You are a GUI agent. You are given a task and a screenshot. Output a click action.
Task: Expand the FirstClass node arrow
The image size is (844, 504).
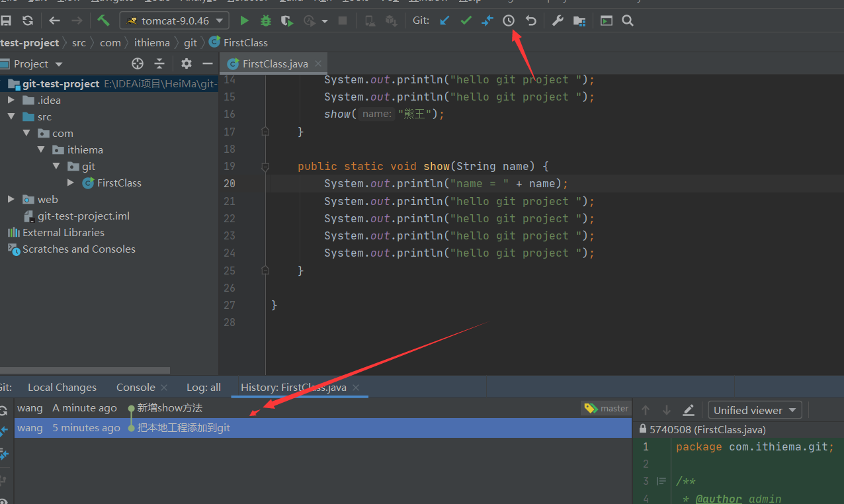(71, 183)
